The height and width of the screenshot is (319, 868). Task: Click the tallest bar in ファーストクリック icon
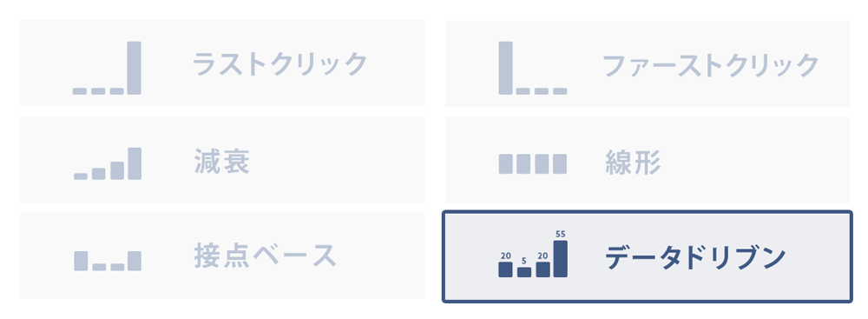pos(505,68)
